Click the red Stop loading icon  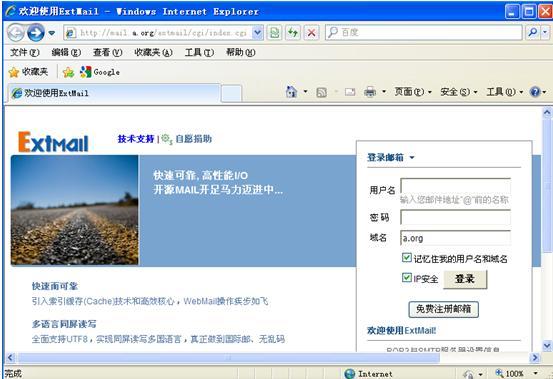click(x=311, y=33)
